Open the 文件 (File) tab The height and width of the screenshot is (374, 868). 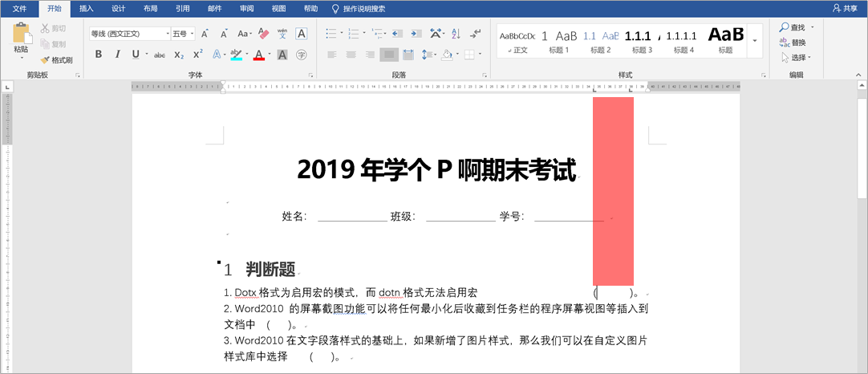[19, 8]
